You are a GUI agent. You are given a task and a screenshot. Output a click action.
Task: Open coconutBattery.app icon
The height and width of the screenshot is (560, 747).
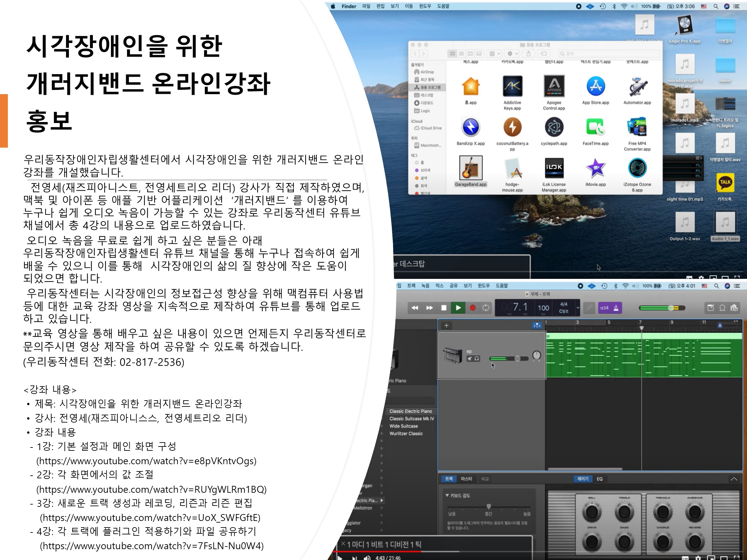(x=512, y=127)
